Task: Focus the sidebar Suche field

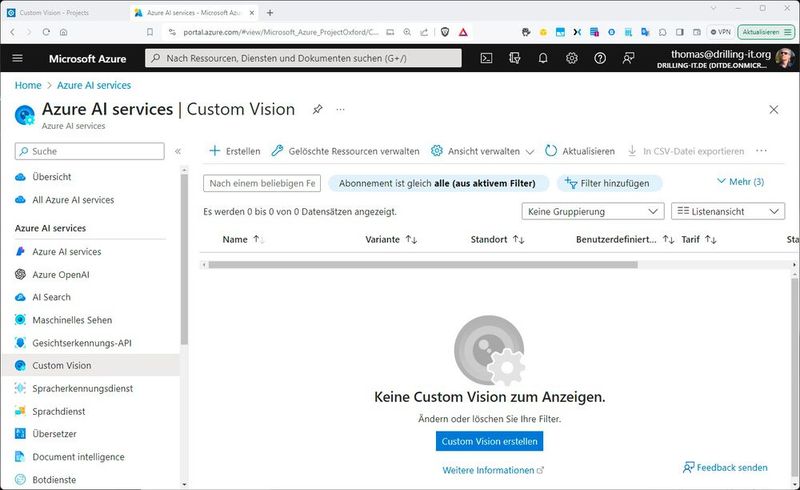Action: [x=90, y=151]
